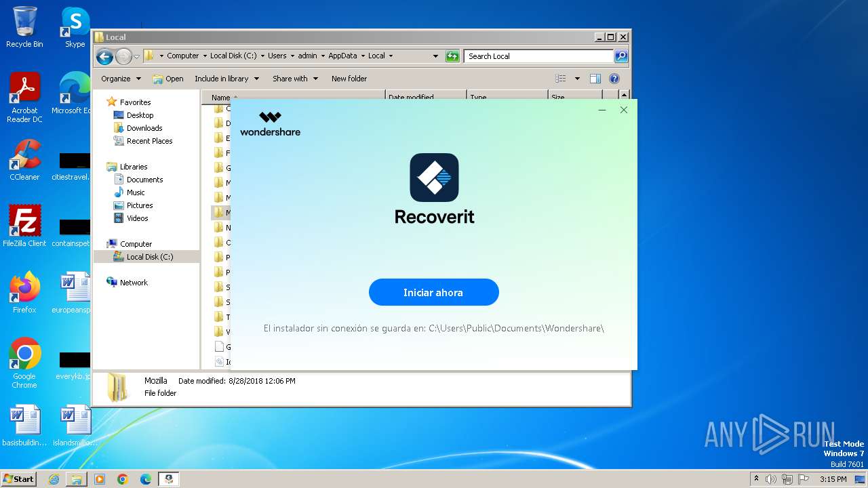This screenshot has height=488, width=868.
Task: Open Firefox desktop icon
Action: point(24,293)
